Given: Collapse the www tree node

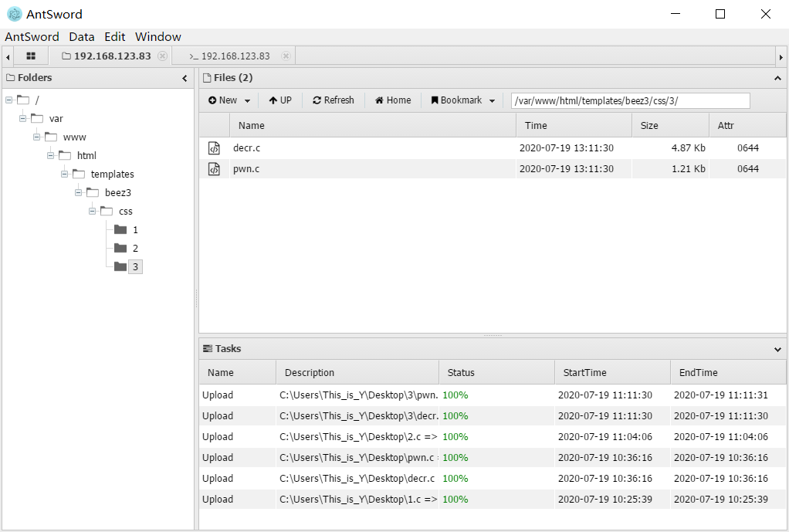Looking at the screenshot, I should [37, 137].
